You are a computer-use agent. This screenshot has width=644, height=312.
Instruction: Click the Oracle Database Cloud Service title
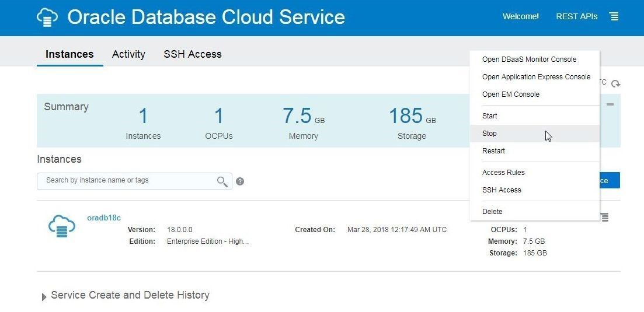(x=206, y=17)
